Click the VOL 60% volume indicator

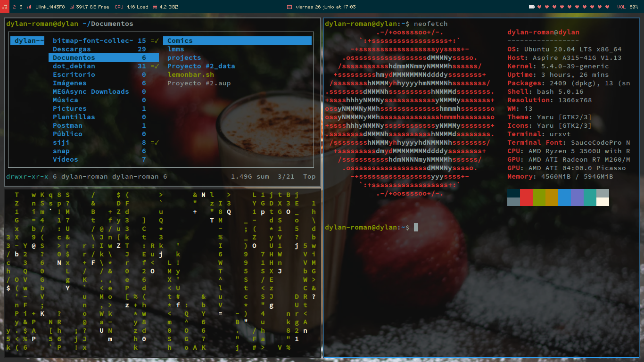(628, 7)
